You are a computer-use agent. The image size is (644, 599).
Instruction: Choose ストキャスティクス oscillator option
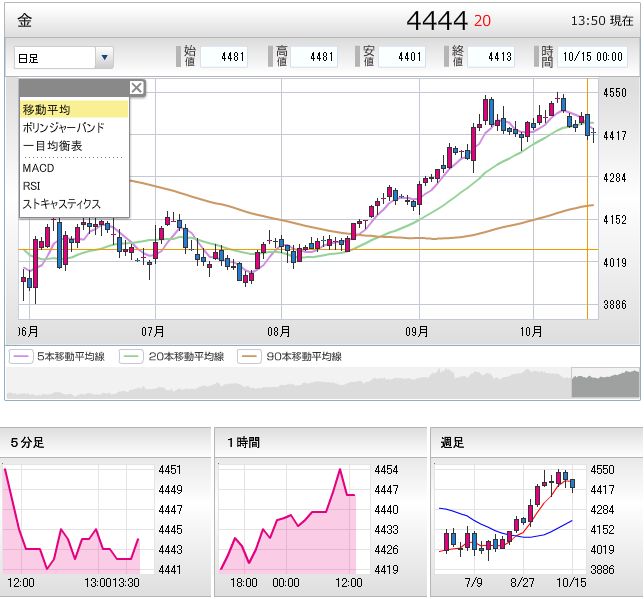(61, 204)
